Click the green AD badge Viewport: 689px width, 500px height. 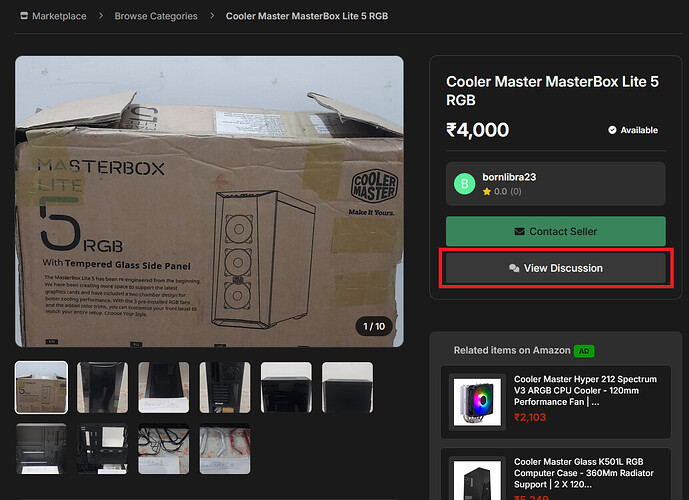click(584, 351)
